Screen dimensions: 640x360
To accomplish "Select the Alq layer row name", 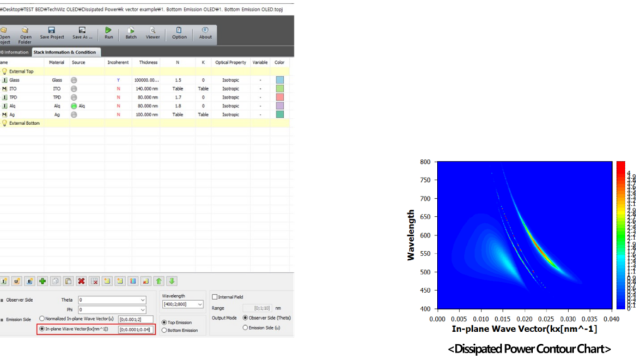I will [x=13, y=106].
